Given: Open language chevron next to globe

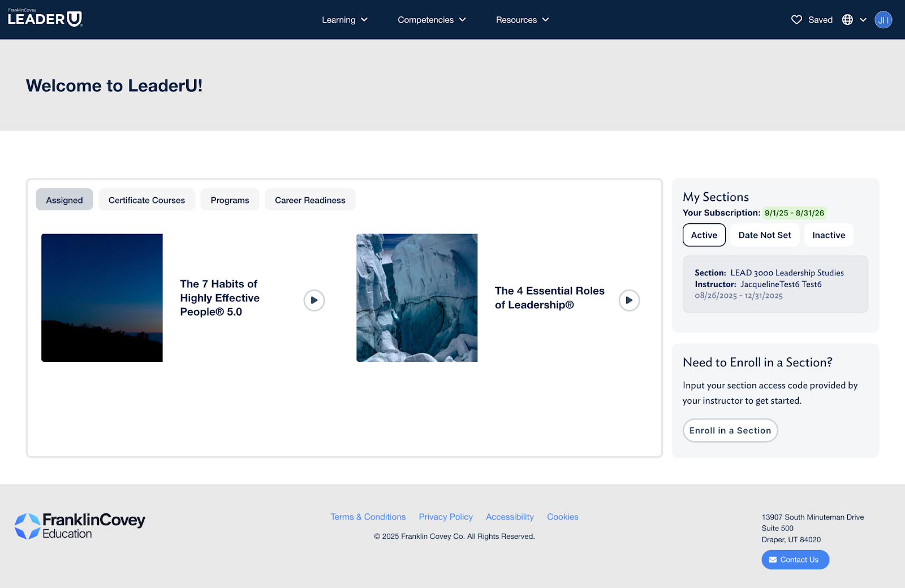Looking at the screenshot, I should point(863,20).
